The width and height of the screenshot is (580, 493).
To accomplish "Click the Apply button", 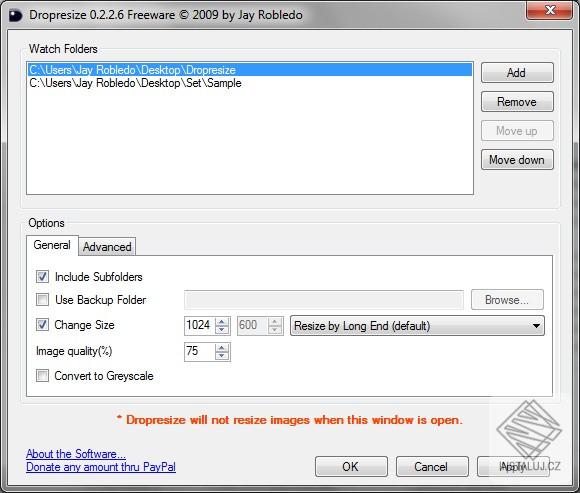I will [513, 467].
